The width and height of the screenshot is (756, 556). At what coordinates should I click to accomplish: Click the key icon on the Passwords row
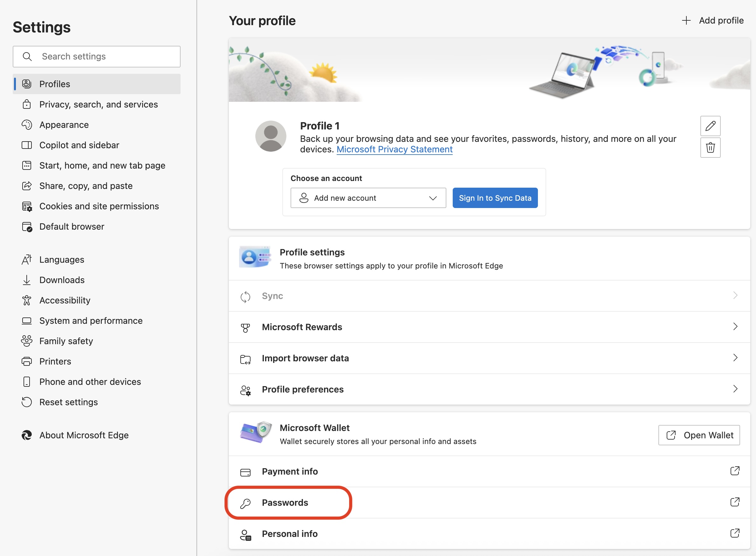pos(245,503)
